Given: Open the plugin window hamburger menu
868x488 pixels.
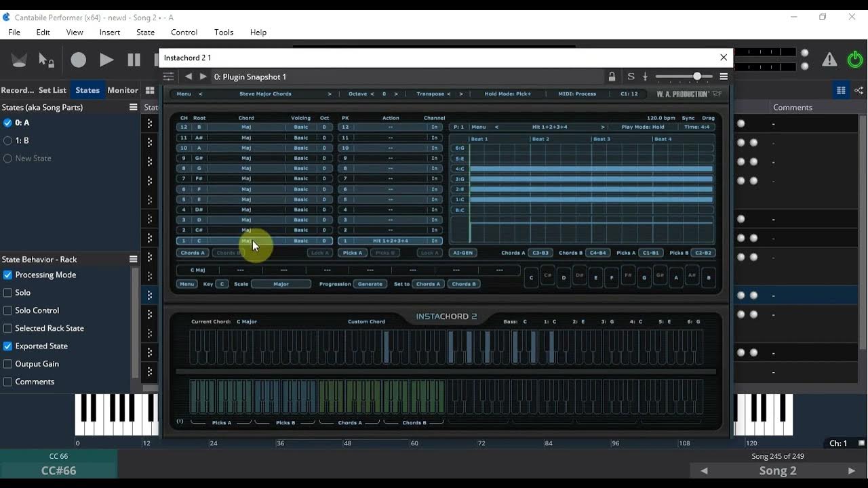Looking at the screenshot, I should (x=724, y=77).
